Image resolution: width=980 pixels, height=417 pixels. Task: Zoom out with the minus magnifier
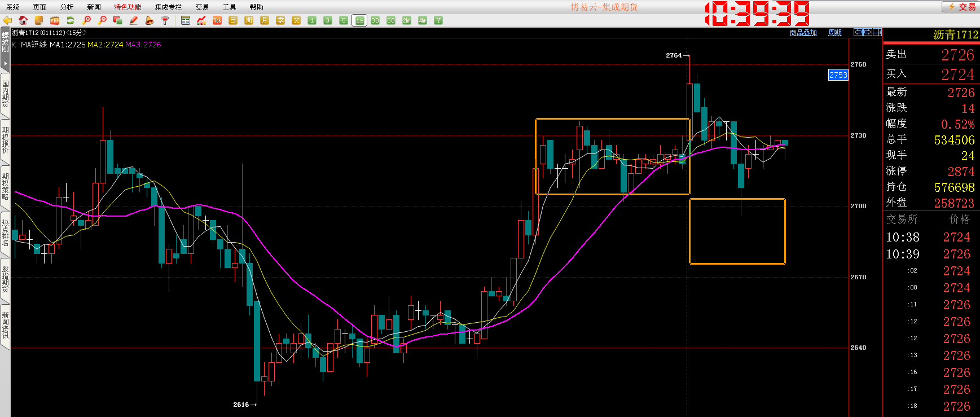pos(102,20)
